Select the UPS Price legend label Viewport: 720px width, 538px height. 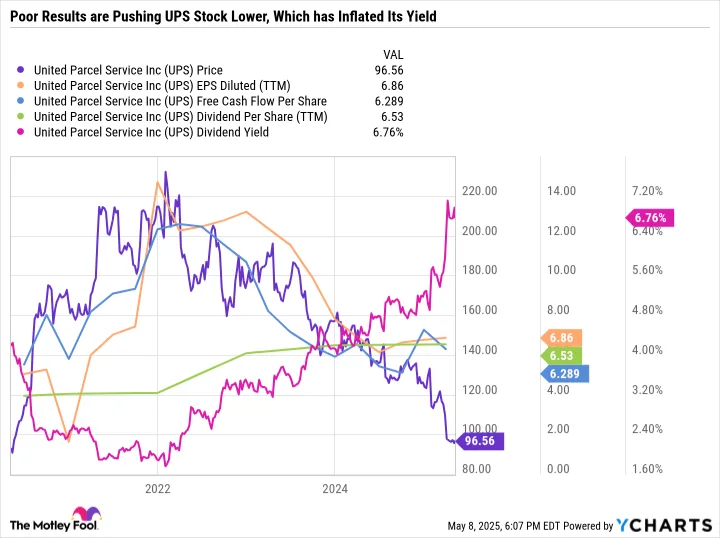[x=128, y=70]
